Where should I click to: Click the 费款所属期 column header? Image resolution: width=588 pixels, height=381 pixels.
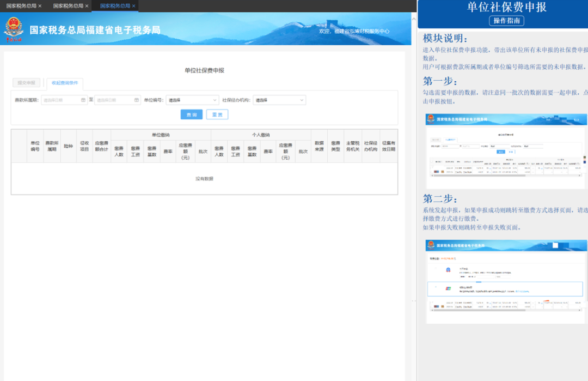52,146
